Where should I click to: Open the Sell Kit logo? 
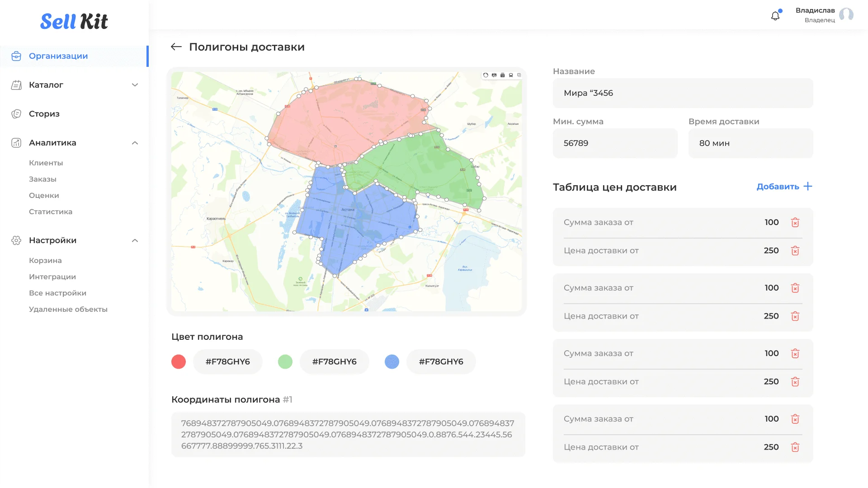74,21
